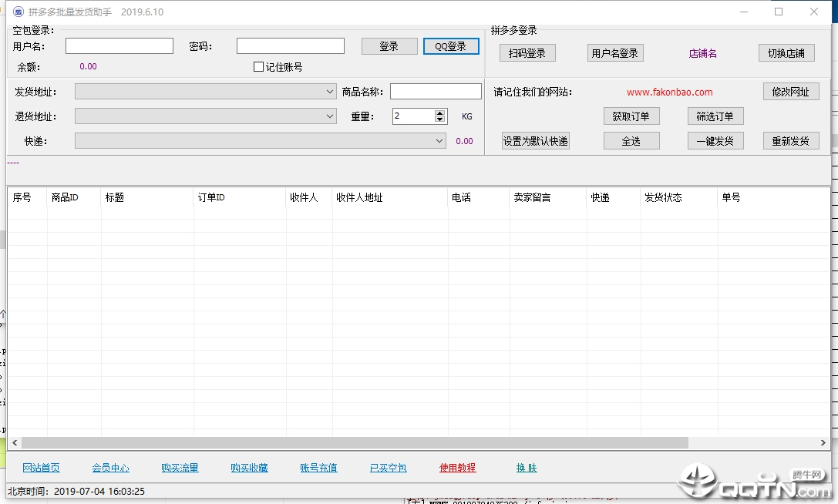
Task: Open the 发货地址 dropdown
Action: point(205,92)
